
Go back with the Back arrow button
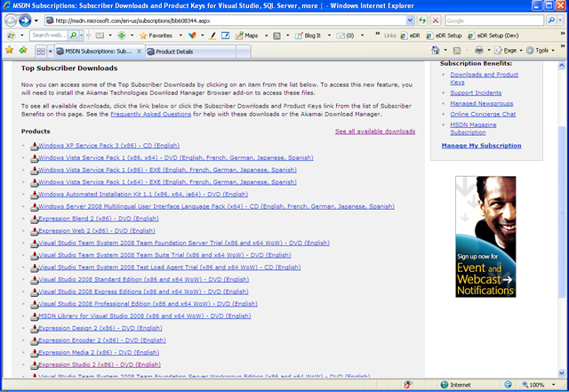coord(11,20)
